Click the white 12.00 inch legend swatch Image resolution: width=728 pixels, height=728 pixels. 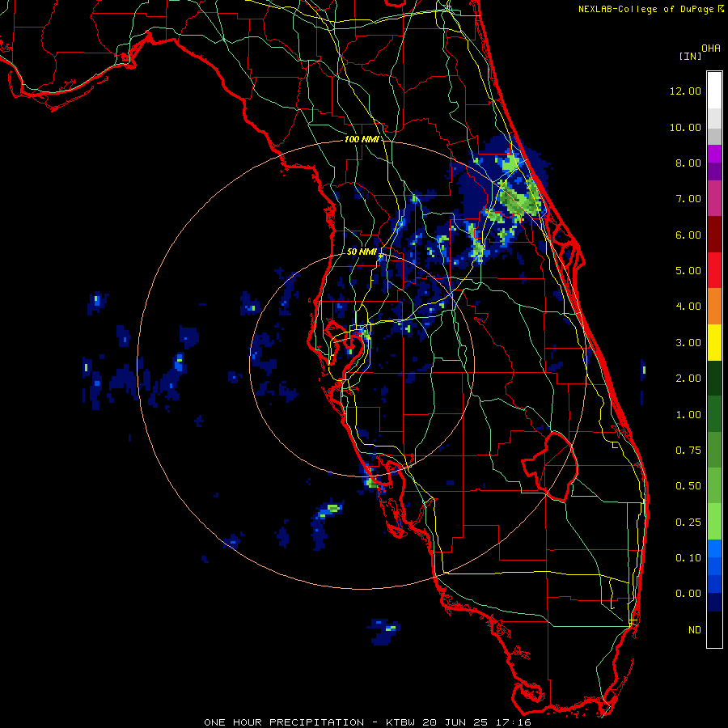click(714, 91)
